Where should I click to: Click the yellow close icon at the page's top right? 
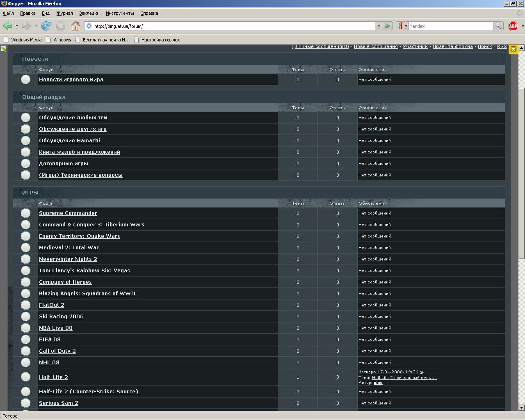point(513,49)
